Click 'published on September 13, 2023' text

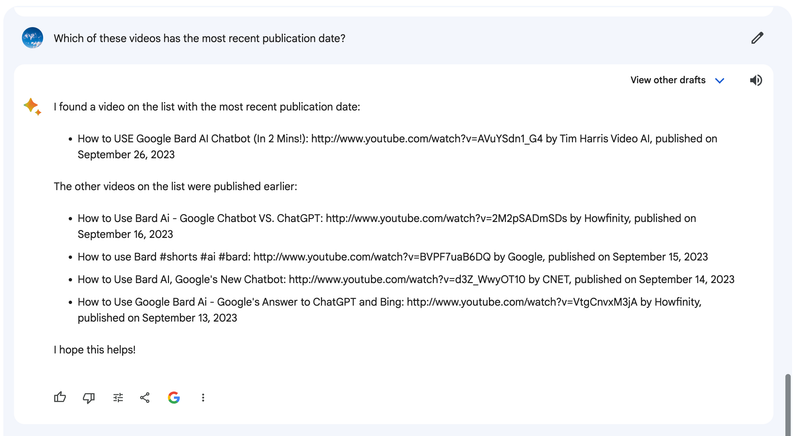pyautogui.click(x=157, y=318)
